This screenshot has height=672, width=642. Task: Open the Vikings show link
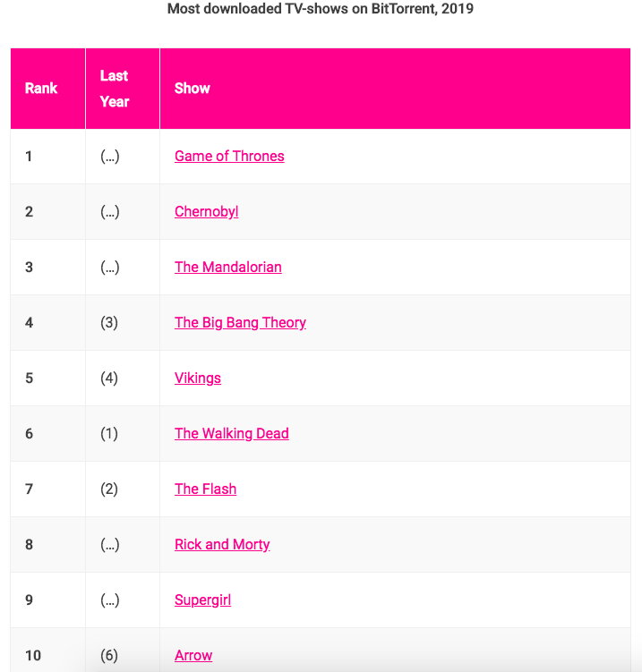point(197,378)
